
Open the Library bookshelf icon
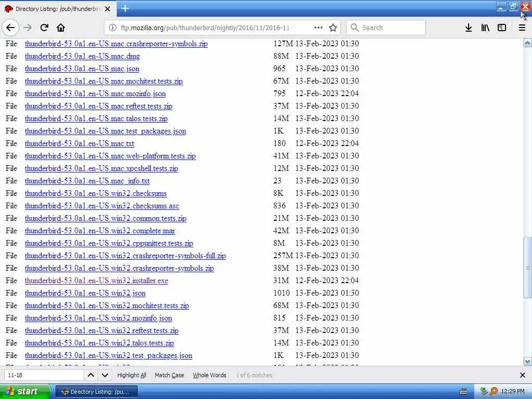[x=485, y=28]
